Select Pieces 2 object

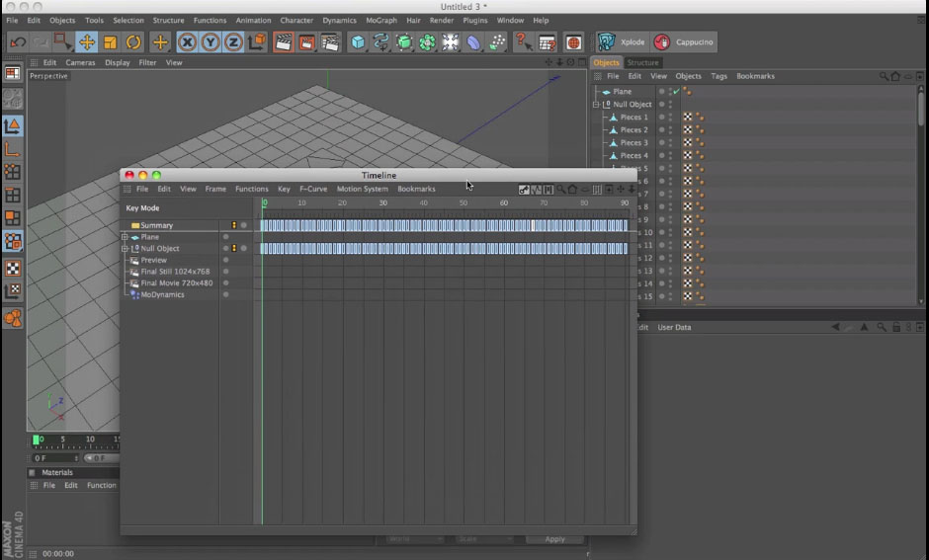(633, 129)
